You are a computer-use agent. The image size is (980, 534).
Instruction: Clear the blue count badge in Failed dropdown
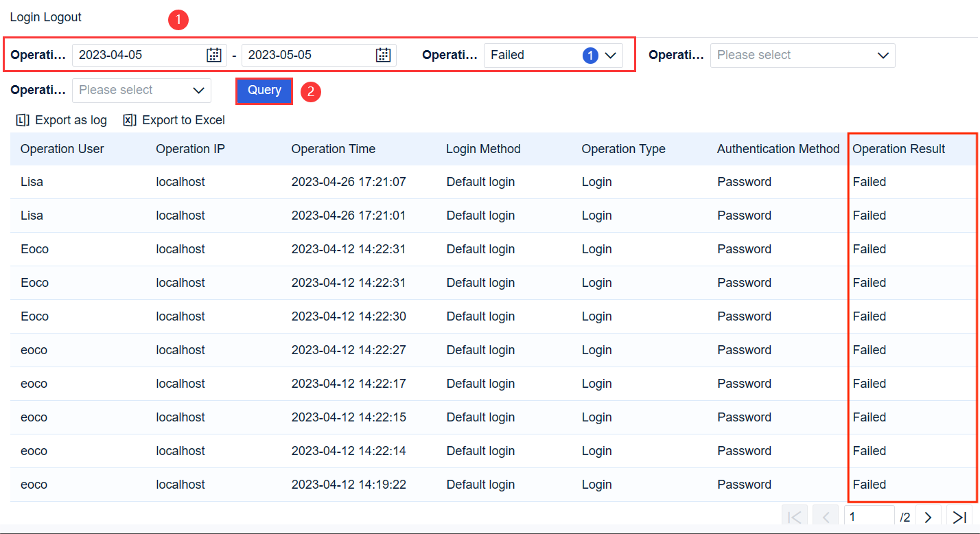[590, 55]
